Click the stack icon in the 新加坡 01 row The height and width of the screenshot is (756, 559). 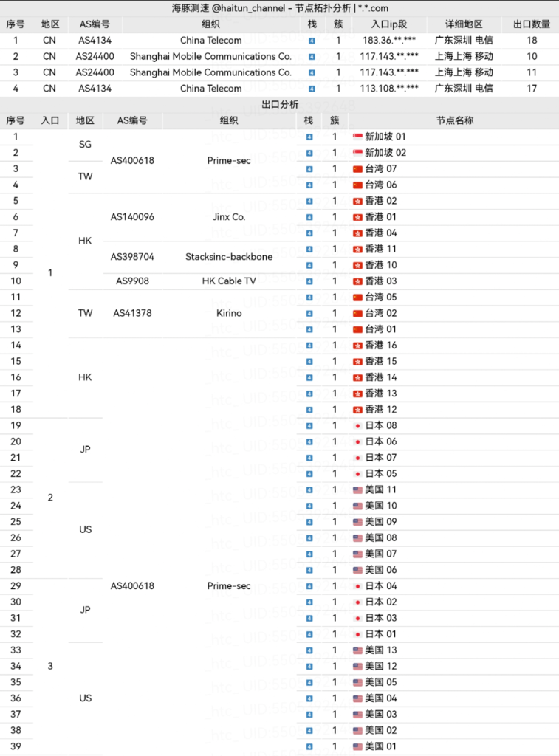[x=309, y=137]
